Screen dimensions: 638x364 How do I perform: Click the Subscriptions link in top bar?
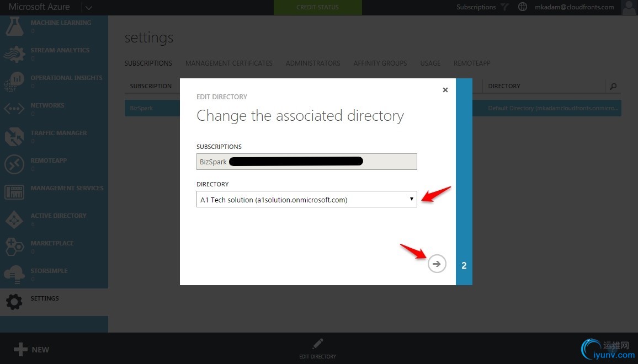(x=476, y=7)
